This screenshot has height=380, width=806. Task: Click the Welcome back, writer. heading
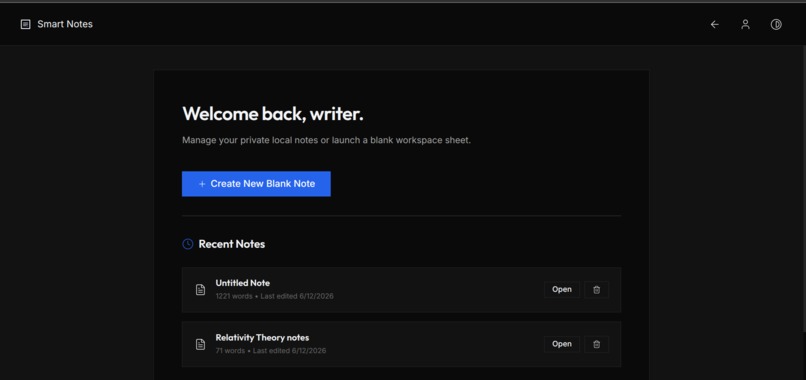(x=273, y=114)
